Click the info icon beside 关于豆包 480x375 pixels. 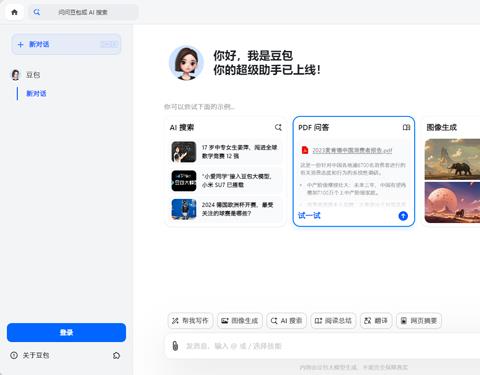(x=14, y=355)
